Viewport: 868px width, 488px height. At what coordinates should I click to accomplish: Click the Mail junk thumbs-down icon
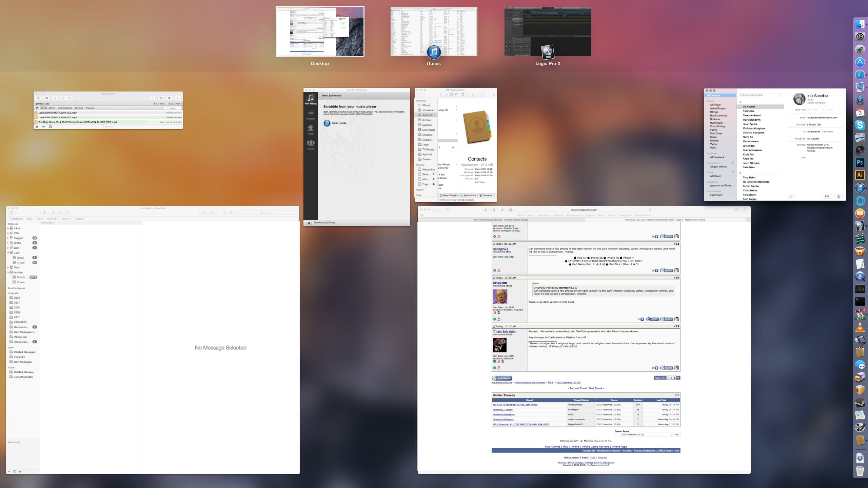(x=232, y=213)
